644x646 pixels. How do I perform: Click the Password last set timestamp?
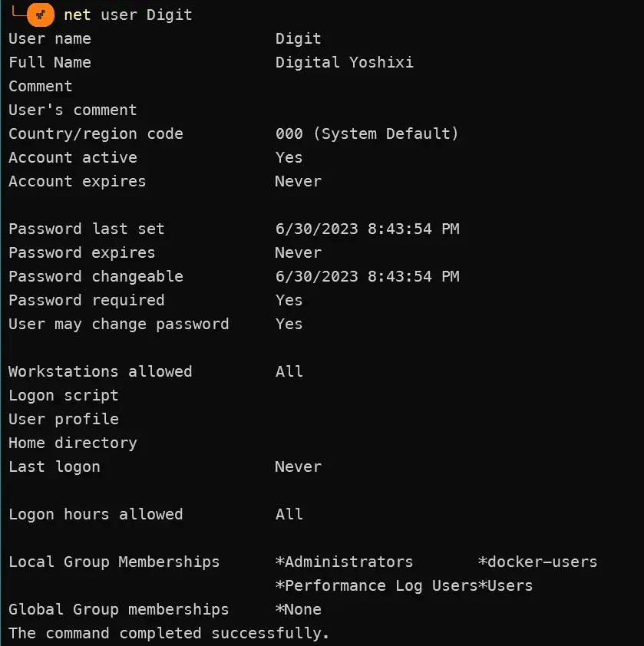pyautogui.click(x=367, y=229)
